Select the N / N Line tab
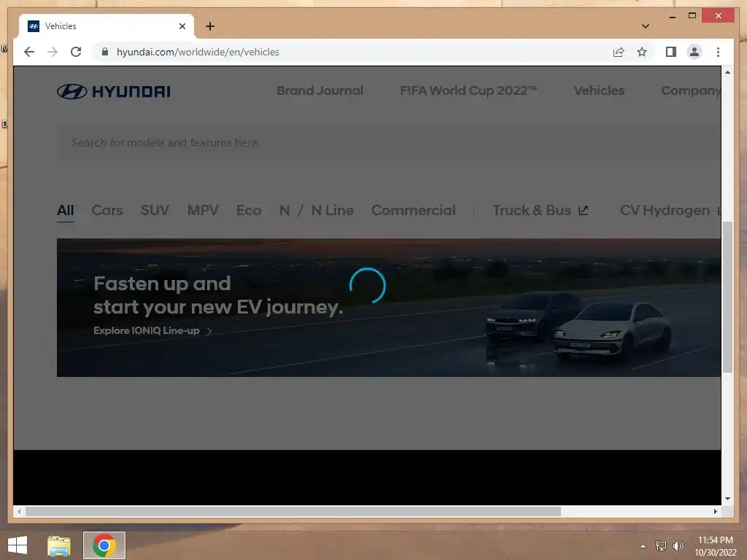747x560 pixels. (317, 211)
